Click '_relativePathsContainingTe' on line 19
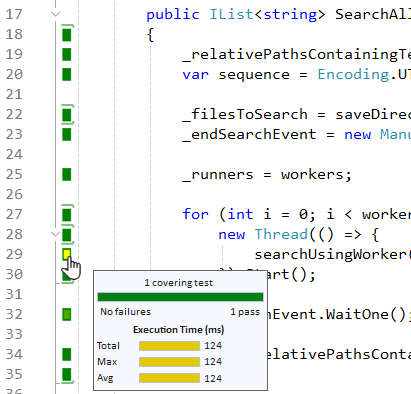411x394 pixels. (x=297, y=55)
